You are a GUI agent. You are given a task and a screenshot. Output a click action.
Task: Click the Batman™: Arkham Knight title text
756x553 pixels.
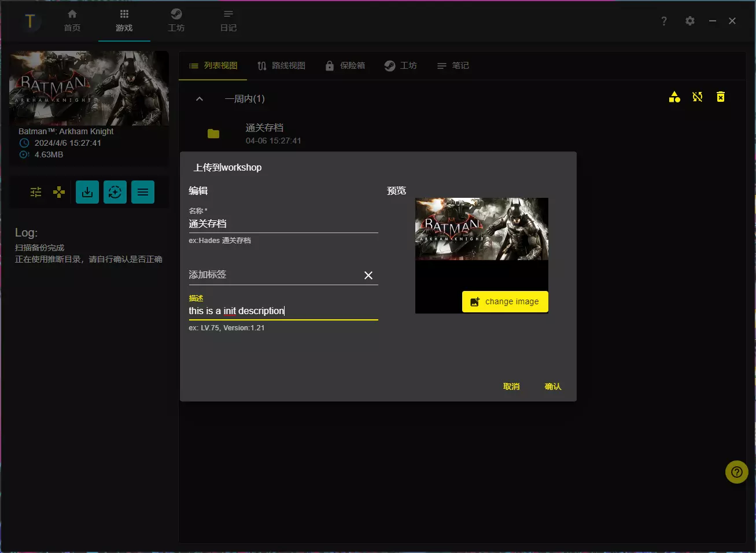(x=66, y=131)
